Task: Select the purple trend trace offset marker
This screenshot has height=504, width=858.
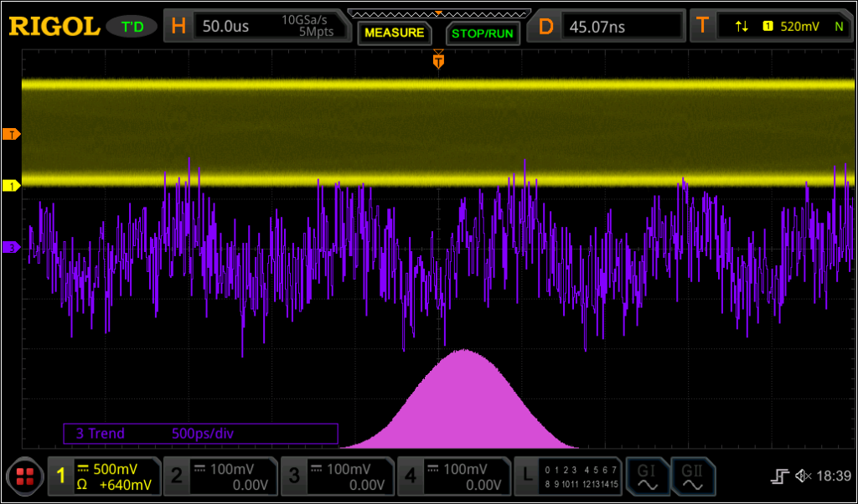Action: pyautogui.click(x=11, y=247)
